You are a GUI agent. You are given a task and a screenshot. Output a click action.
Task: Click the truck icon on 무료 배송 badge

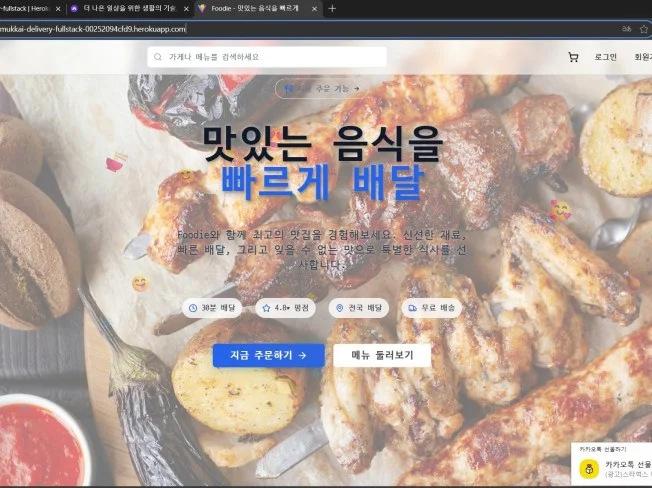point(412,308)
